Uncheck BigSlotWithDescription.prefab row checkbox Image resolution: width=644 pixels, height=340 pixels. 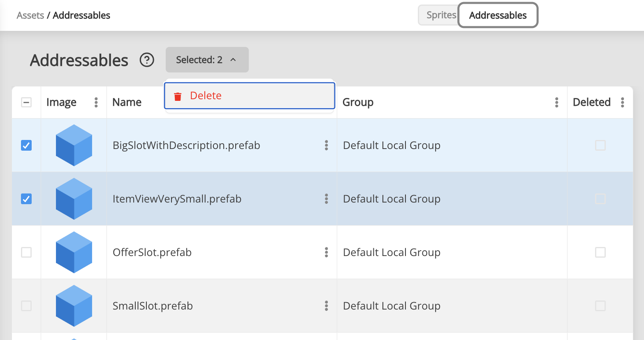[x=26, y=145]
